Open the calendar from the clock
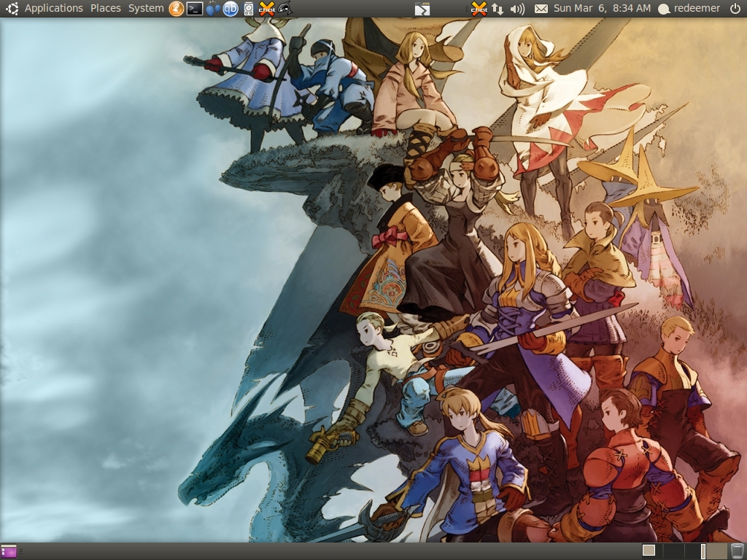Image resolution: width=747 pixels, height=560 pixels. (x=602, y=8)
